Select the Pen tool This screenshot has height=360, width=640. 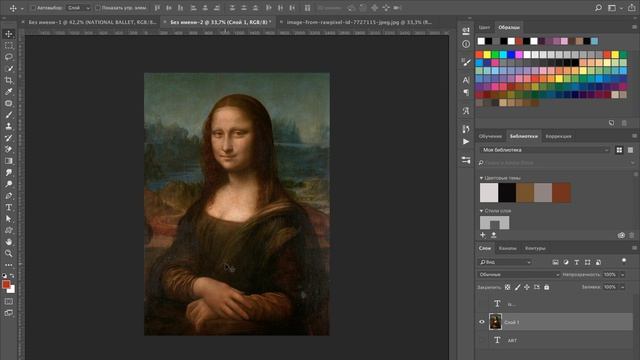pos(9,196)
